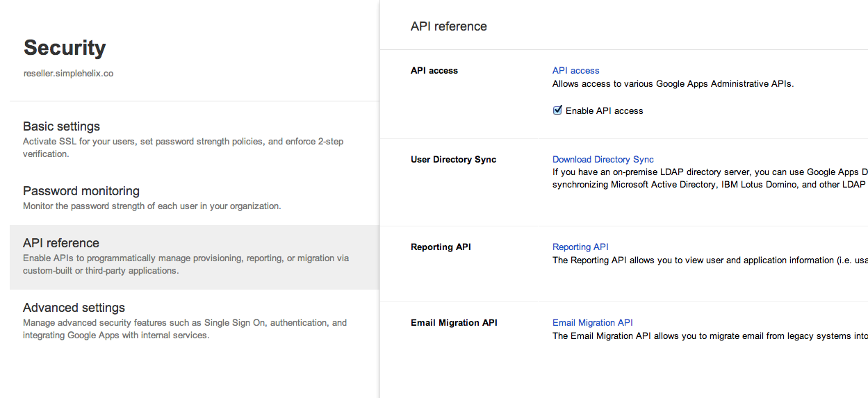Open the blue API access link
868x398 pixels.
[x=575, y=70]
